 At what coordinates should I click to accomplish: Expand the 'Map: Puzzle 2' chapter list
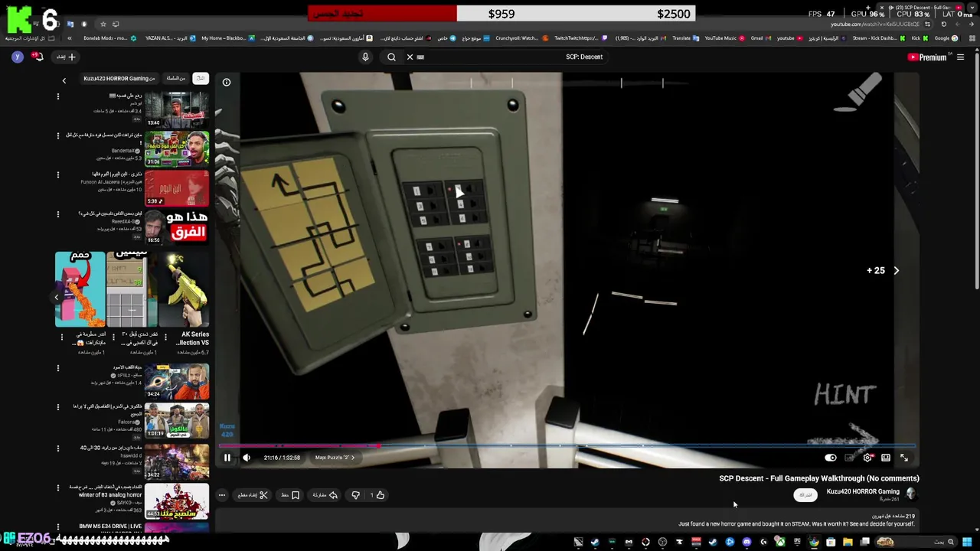(x=335, y=458)
